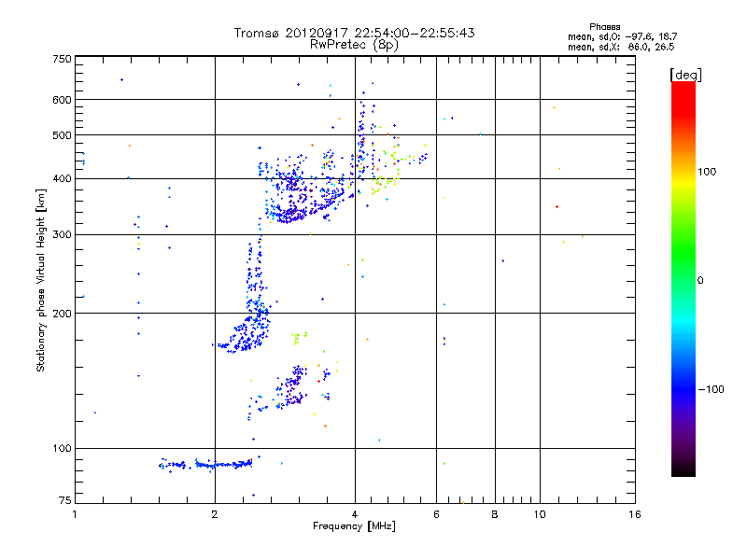
Task: Click the 'Stationary phase Virtual Height [km]' y-axis label
Action: pyautogui.click(x=41, y=280)
